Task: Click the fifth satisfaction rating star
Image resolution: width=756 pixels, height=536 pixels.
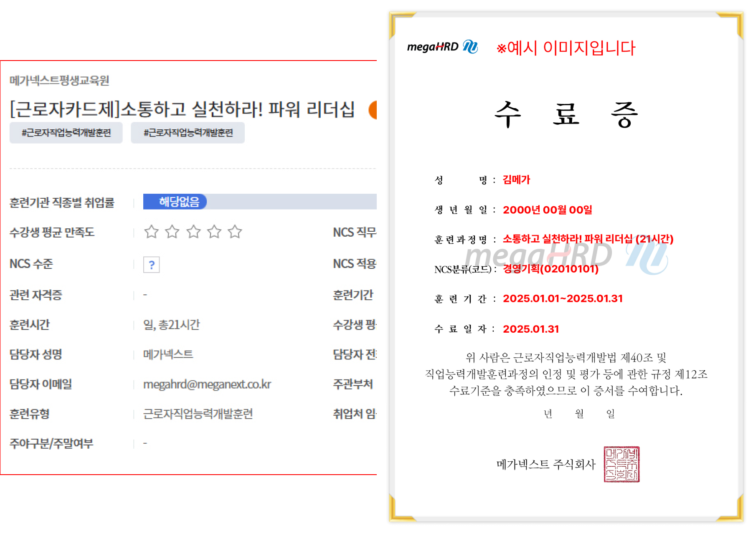Action: (235, 232)
